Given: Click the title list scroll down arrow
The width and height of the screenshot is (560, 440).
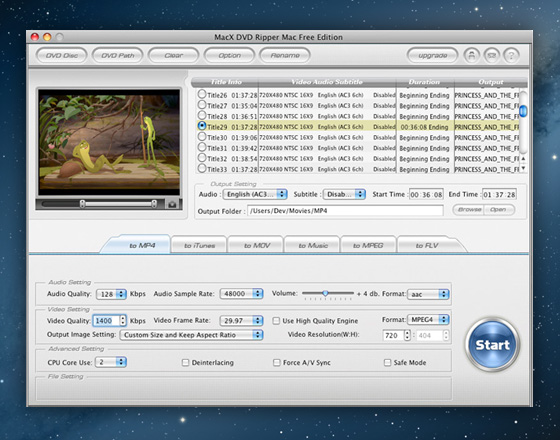Looking at the screenshot, I should (523, 168).
